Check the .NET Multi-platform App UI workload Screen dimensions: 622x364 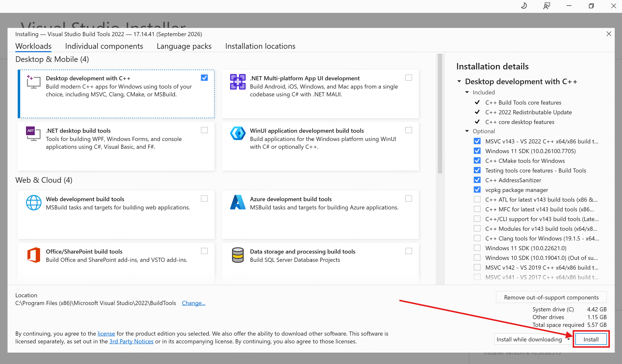pyautogui.click(x=408, y=78)
